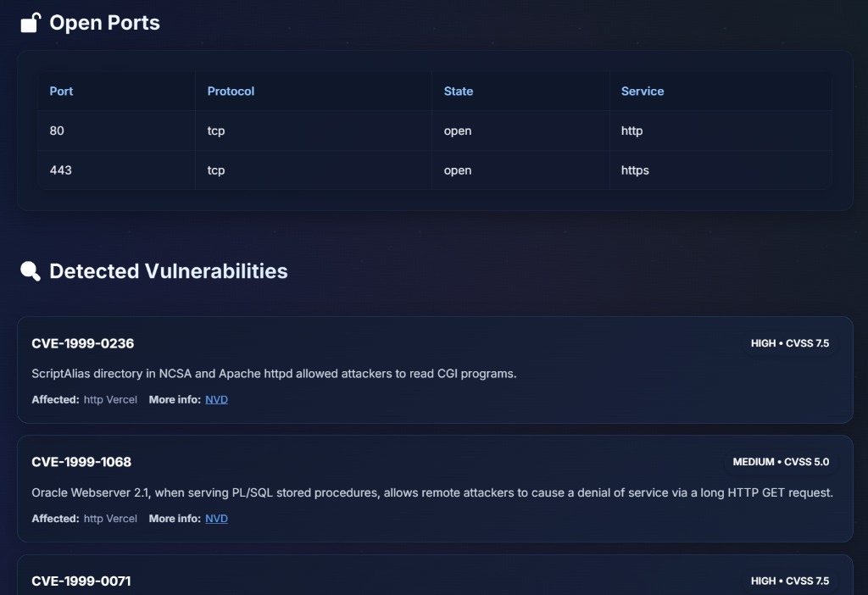Click 'http Vercel' affected value under CVE-1999-1068
Image resolution: width=868 pixels, height=595 pixels.
(110, 519)
